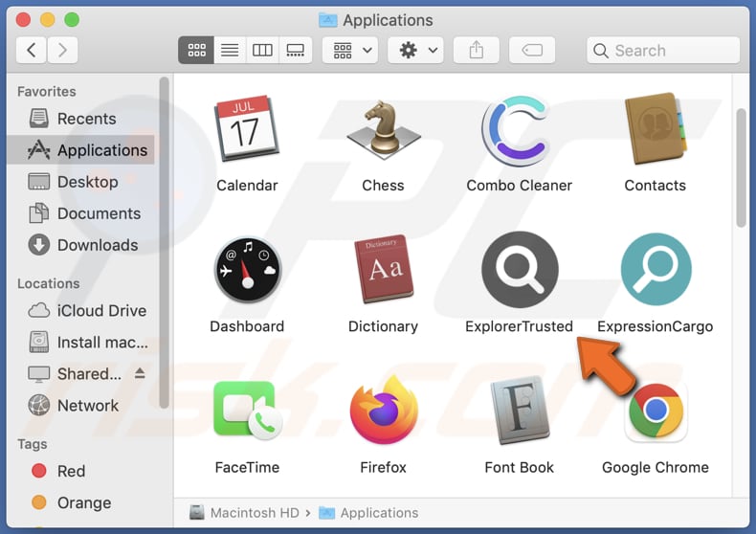Image resolution: width=756 pixels, height=534 pixels.
Task: Click the Contacts label text
Action: click(656, 186)
